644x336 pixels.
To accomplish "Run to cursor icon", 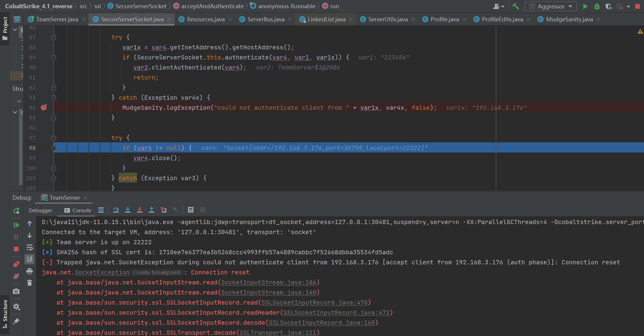I will point(176,210).
